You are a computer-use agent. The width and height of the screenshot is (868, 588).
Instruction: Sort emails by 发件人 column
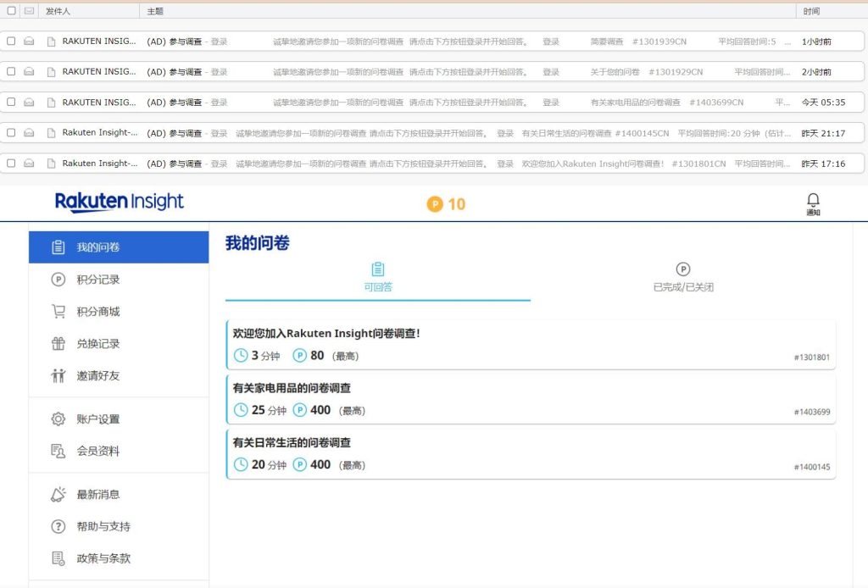click(x=58, y=11)
